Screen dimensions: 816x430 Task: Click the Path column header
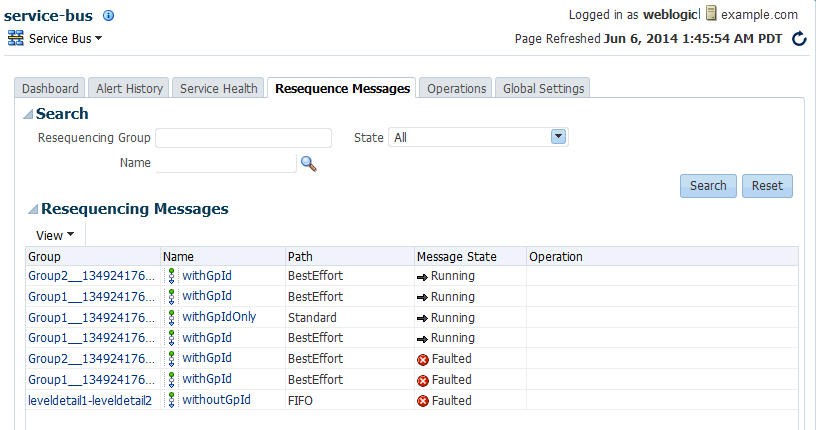point(350,257)
